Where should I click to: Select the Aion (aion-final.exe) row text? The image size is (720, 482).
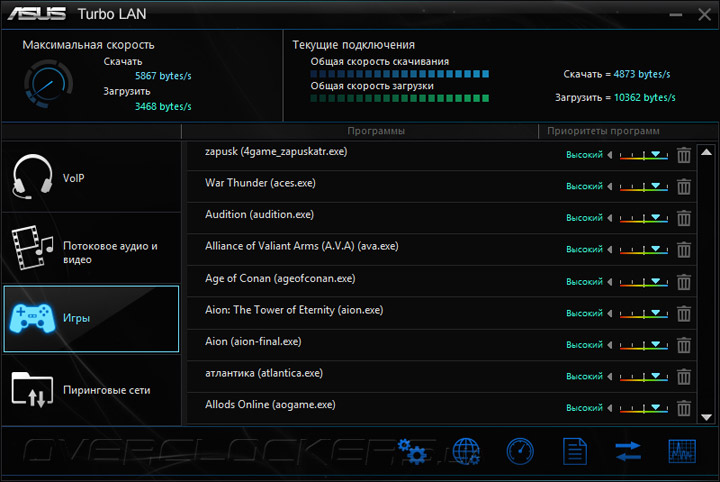click(253, 342)
